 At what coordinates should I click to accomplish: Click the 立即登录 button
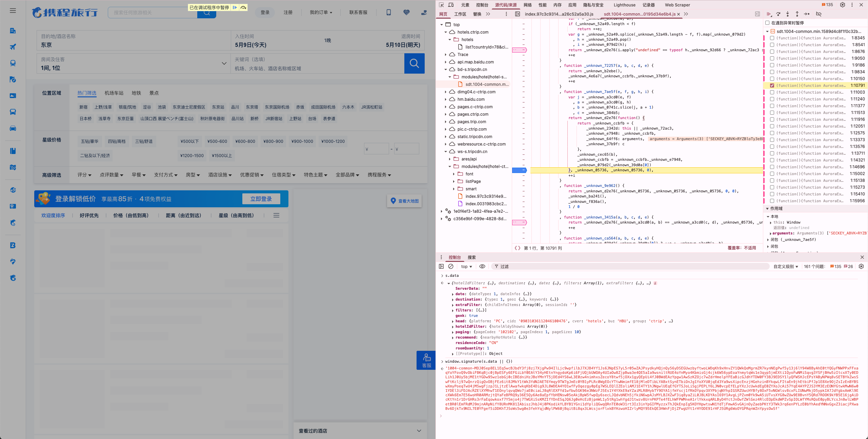(261, 199)
